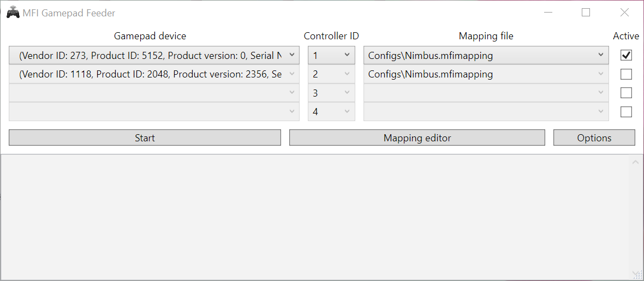The width and height of the screenshot is (644, 281).
Task: Tick the Active checkbox for controller 3
Action: 627,93
